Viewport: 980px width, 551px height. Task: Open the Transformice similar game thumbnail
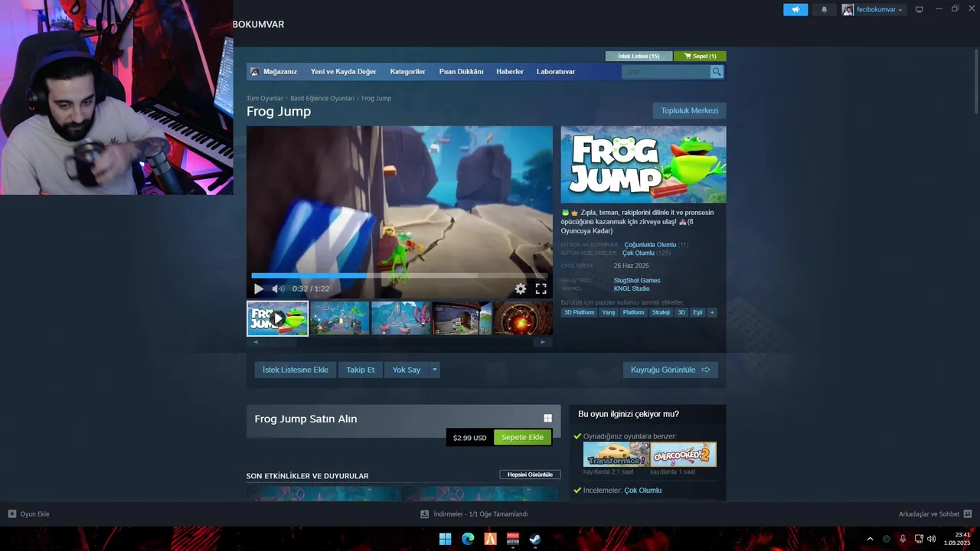[x=616, y=455]
